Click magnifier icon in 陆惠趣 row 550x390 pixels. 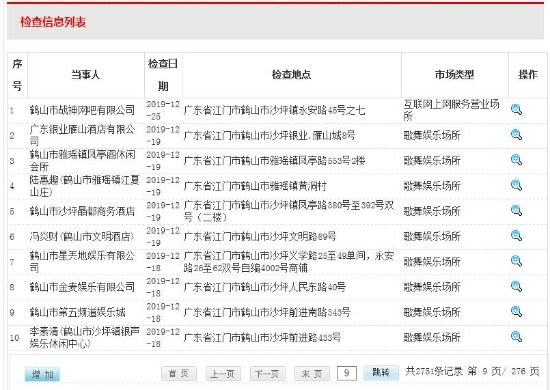coord(516,186)
